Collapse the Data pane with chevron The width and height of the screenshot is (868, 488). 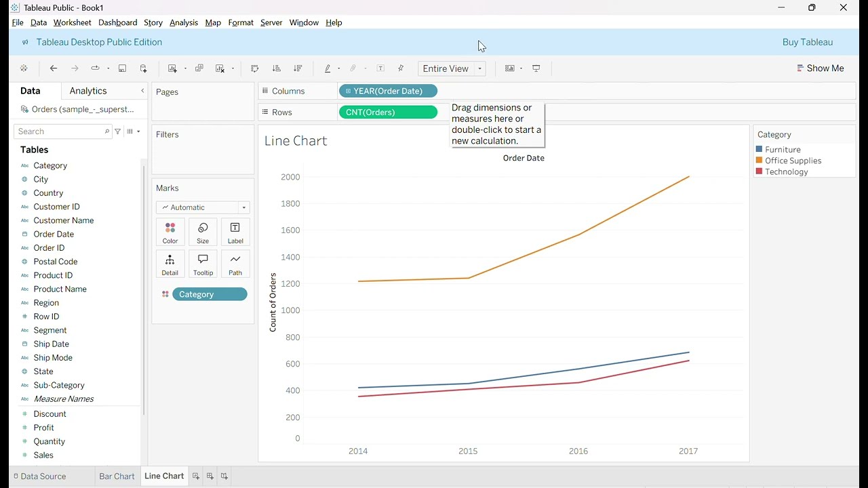pos(142,91)
